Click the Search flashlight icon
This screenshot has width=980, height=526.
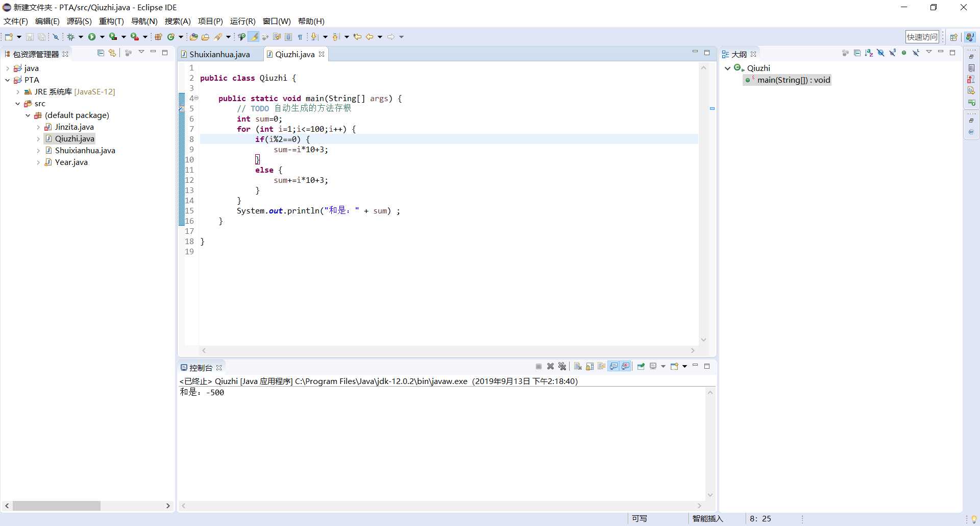point(218,37)
